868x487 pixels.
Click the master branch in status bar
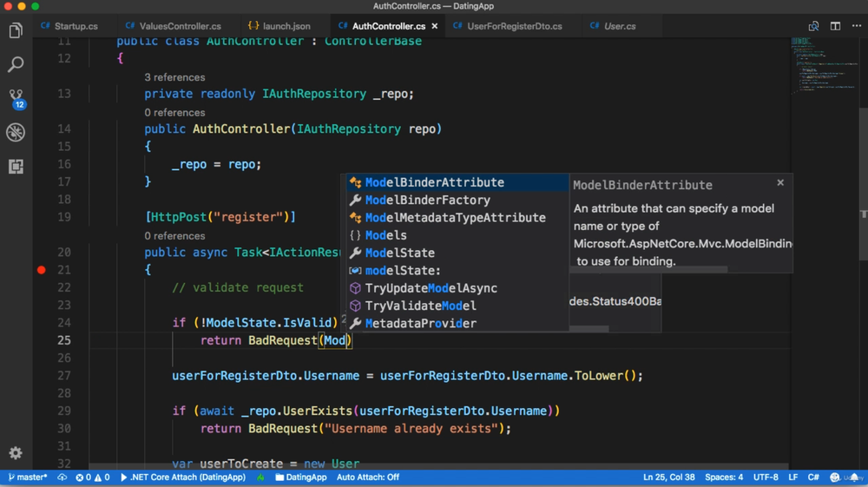28,477
